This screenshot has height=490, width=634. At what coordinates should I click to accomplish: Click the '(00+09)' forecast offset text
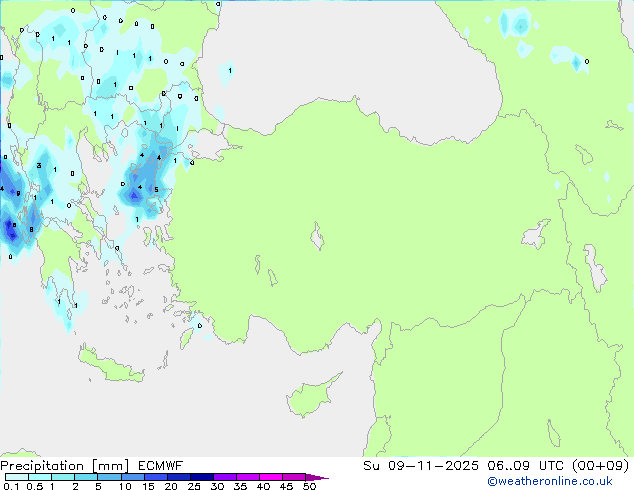[601, 466]
